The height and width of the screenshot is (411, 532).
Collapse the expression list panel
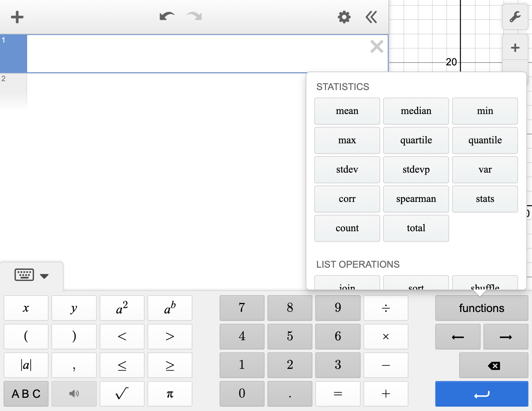click(371, 17)
